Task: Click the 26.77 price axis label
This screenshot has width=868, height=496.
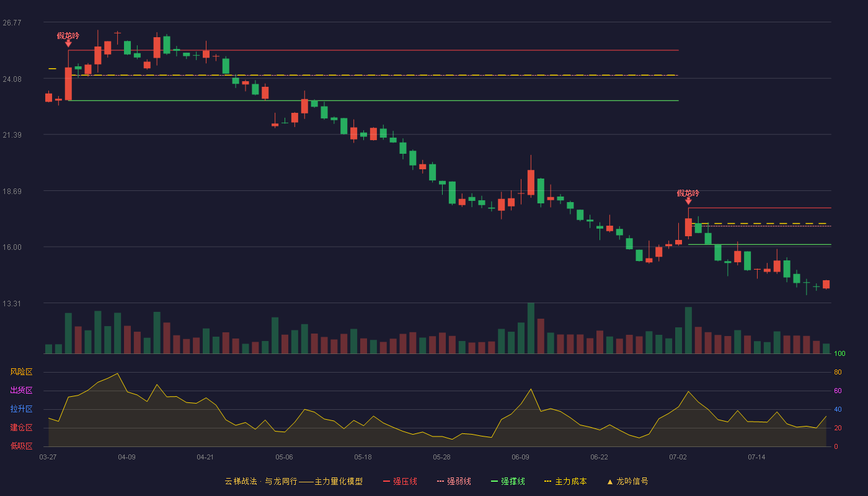Action: click(x=12, y=23)
